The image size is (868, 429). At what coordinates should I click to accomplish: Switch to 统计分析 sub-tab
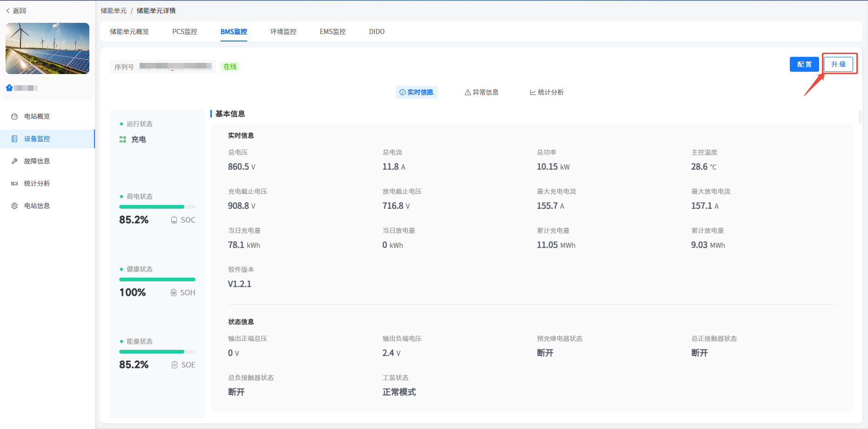(x=546, y=92)
